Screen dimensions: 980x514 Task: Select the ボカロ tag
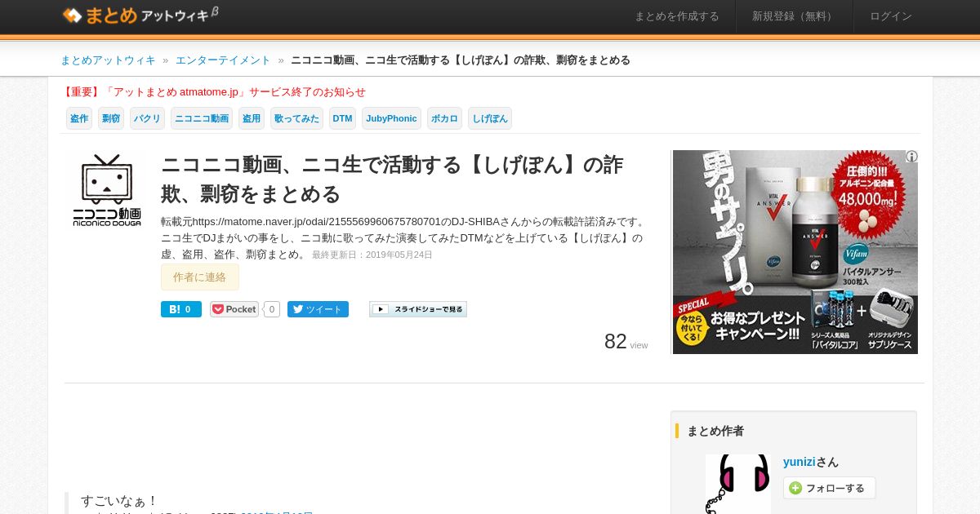[444, 118]
